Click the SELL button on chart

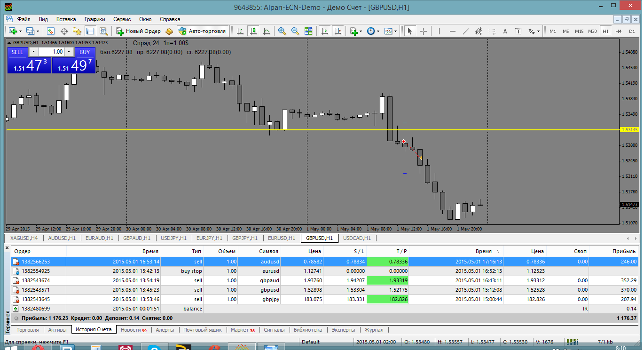pyautogui.click(x=17, y=52)
